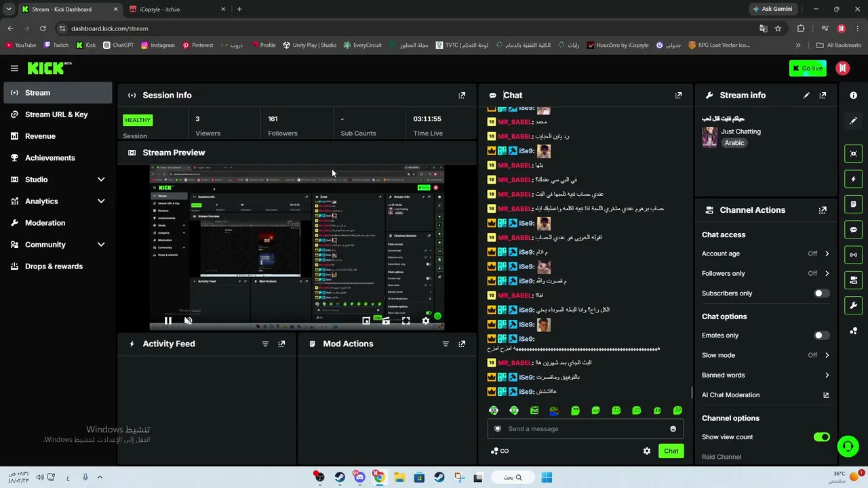Click the Ask Gemini button
The width and height of the screenshot is (868, 488).
pos(772,9)
